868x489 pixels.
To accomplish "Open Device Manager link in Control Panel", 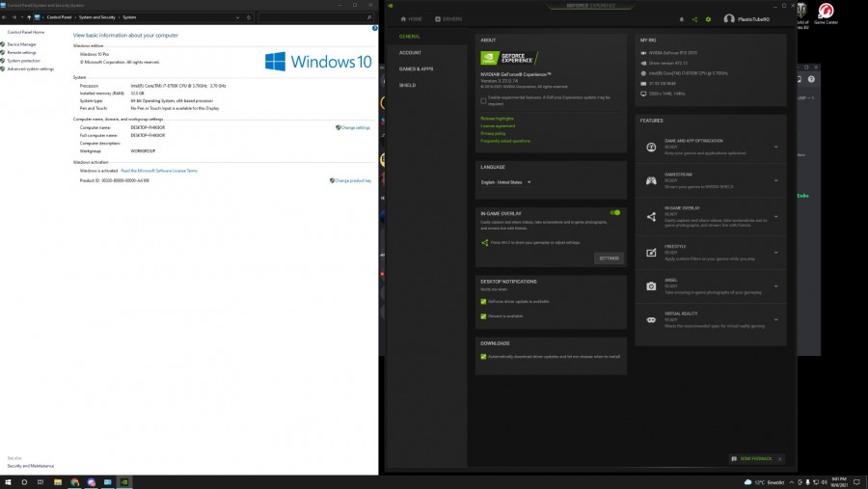I will click(22, 44).
